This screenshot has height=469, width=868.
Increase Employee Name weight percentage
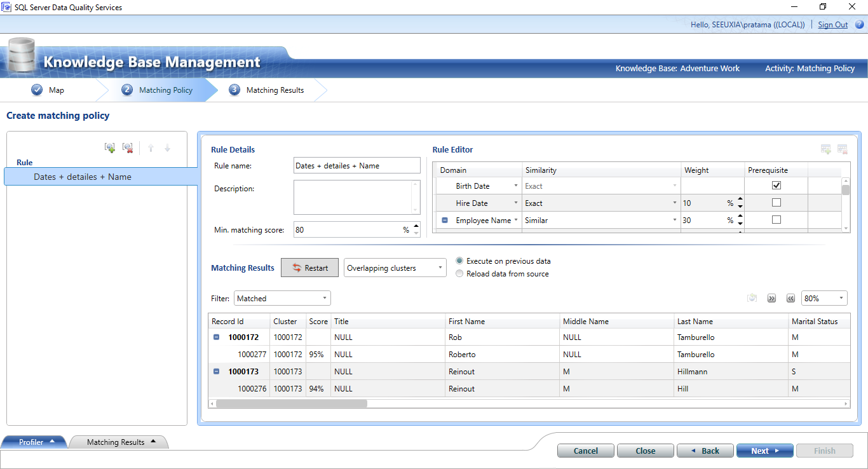(x=740, y=217)
